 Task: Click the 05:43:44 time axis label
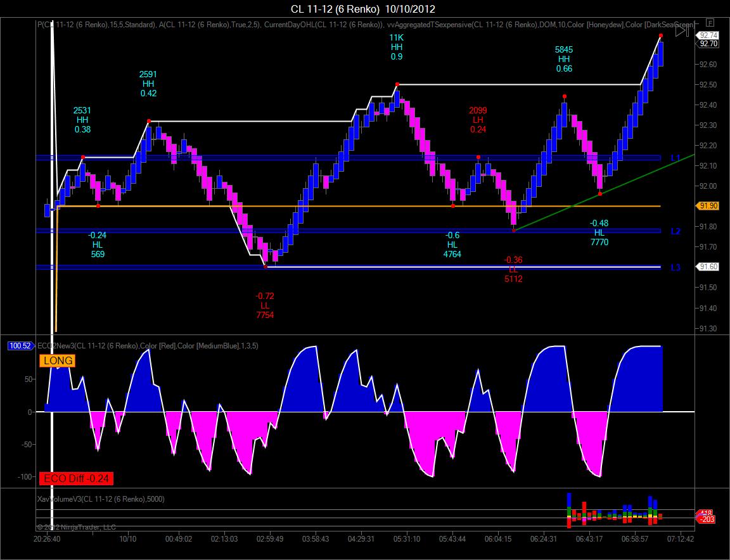452,539
